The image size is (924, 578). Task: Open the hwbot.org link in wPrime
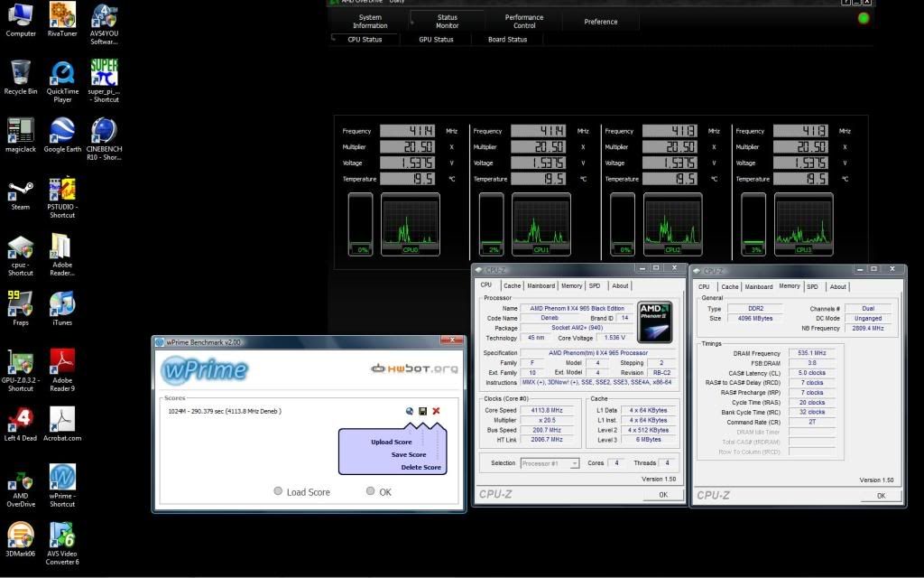pyautogui.click(x=414, y=368)
